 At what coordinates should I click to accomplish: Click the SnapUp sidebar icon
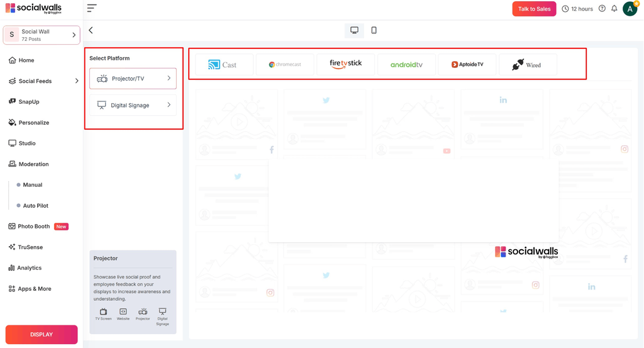[13, 101]
